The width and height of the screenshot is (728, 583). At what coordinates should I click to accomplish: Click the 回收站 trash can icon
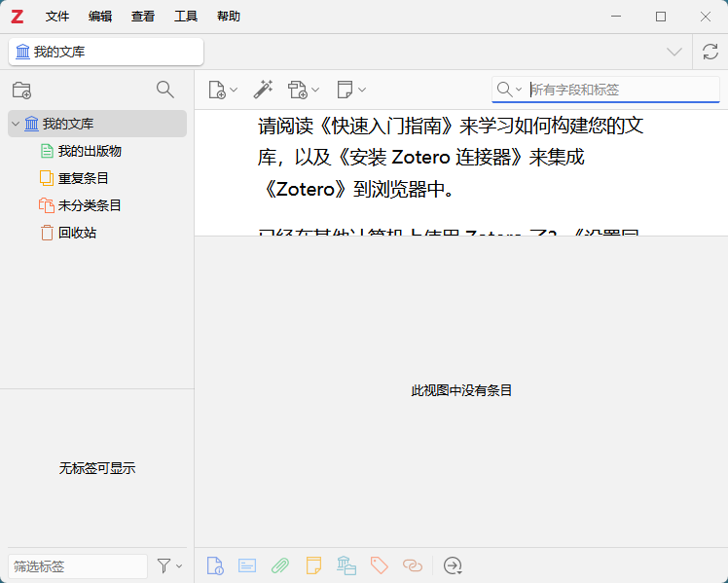tap(47, 233)
